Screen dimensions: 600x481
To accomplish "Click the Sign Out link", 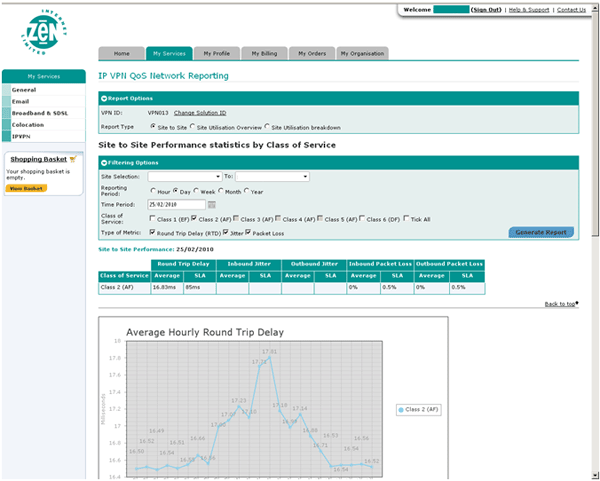I will 486,10.
